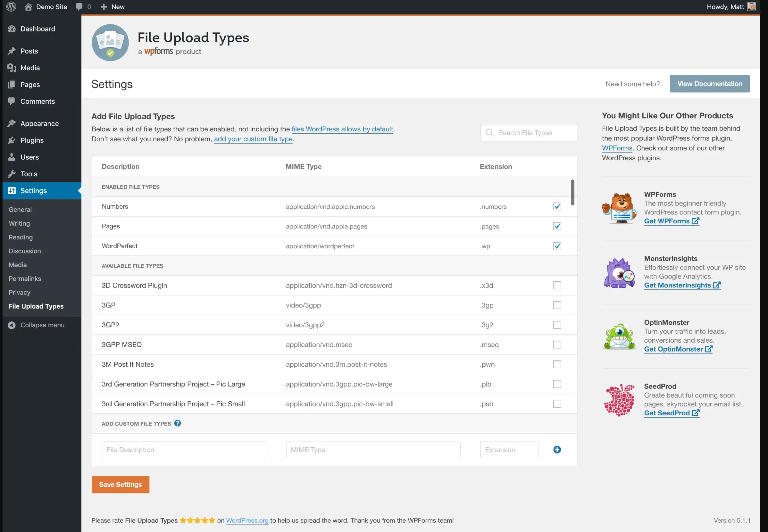Open Permalinks settings submenu item

(25, 279)
